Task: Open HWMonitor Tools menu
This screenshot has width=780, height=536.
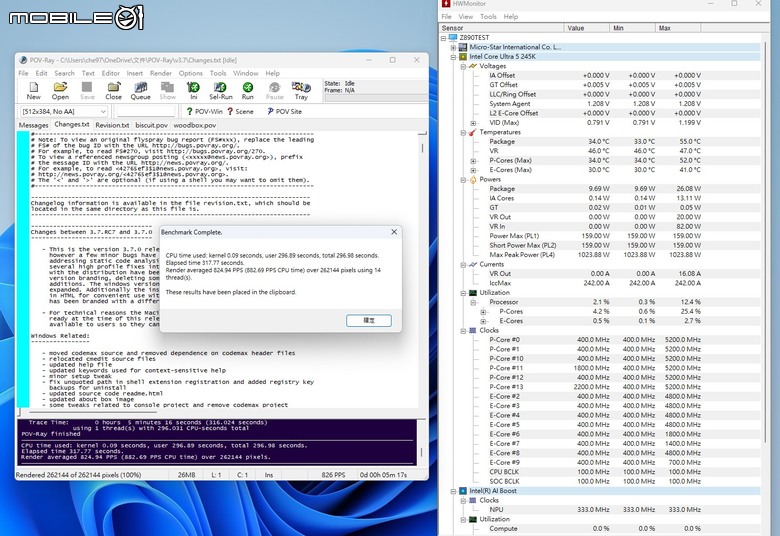Action: click(488, 16)
